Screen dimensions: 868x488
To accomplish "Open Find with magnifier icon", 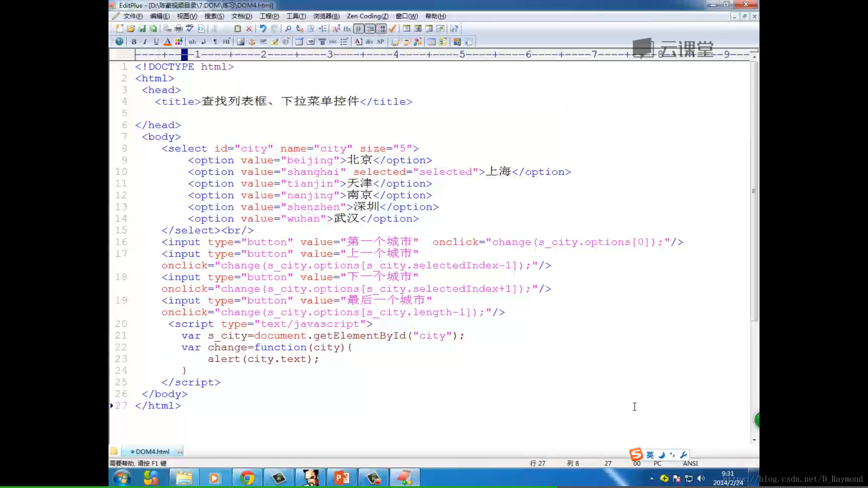I will coord(288,28).
